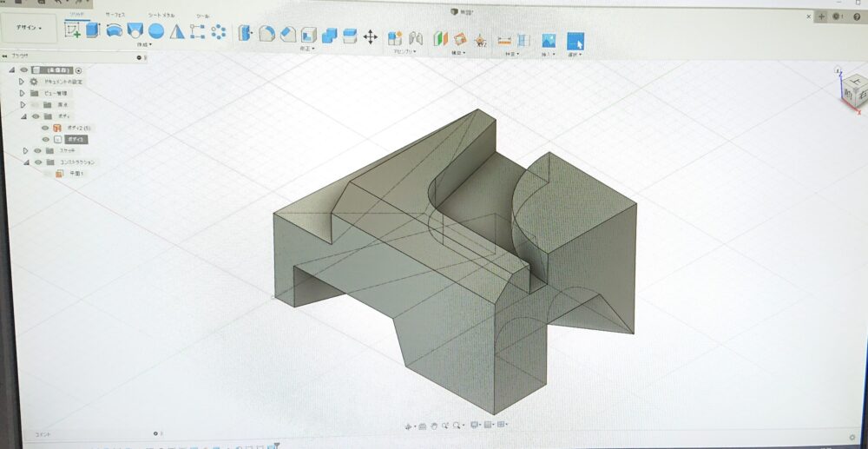Open the 構築 construct menu dropdown
Viewport: 868px width, 449px height.
459,53
